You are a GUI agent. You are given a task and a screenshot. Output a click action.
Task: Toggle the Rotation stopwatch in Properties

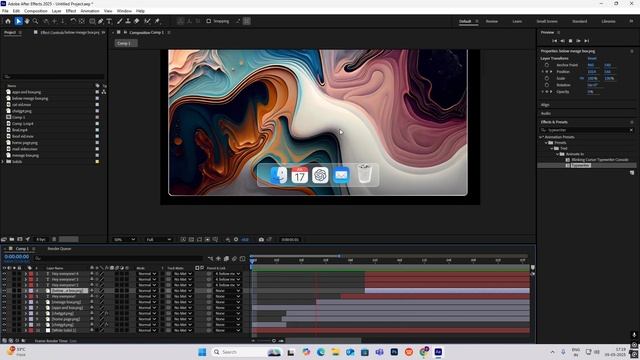click(547, 85)
